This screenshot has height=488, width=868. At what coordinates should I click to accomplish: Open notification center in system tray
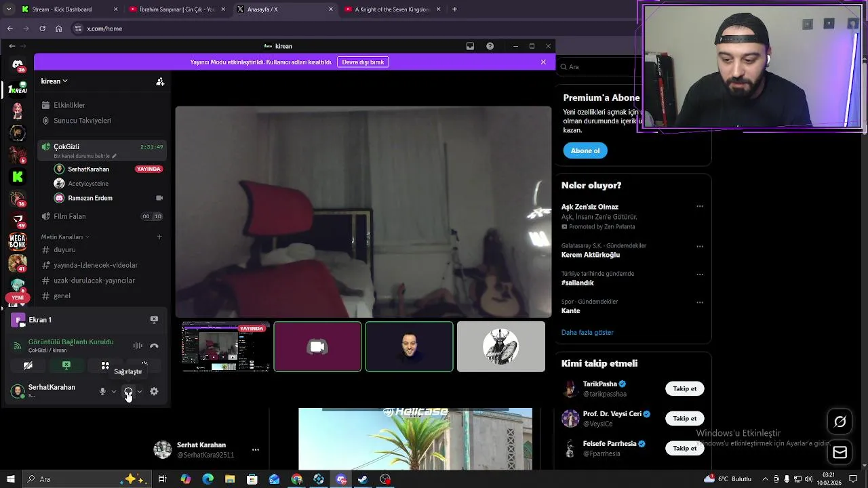point(853,479)
